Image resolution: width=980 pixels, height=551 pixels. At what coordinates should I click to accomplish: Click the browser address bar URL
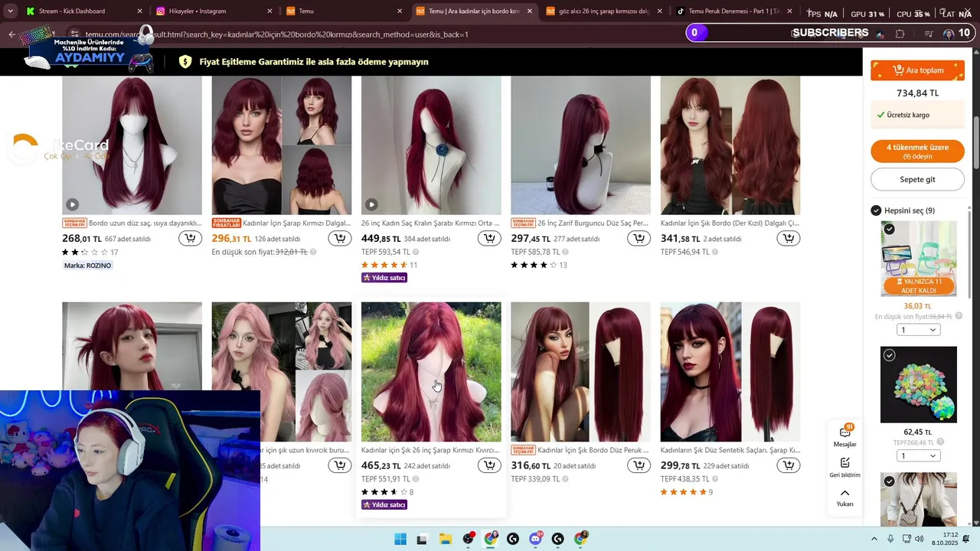276,34
